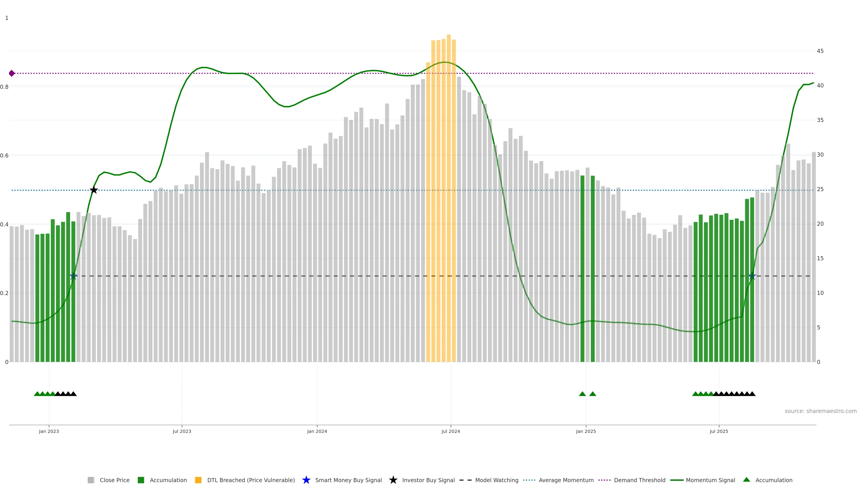Click the Smart Money star near Jan 2023

coord(73,276)
